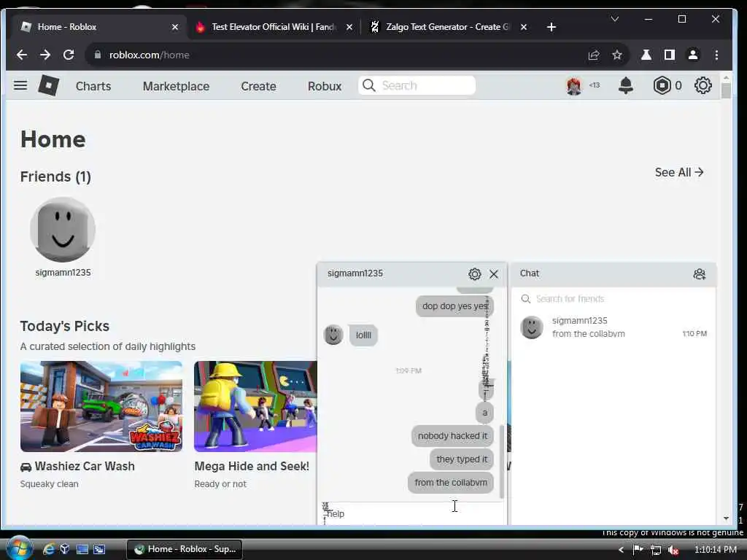
Task: Open the Robux balance icon
Action: point(662,86)
